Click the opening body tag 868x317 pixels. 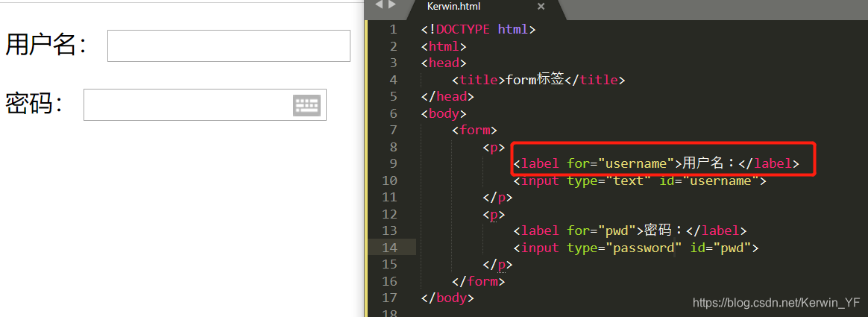click(x=444, y=113)
